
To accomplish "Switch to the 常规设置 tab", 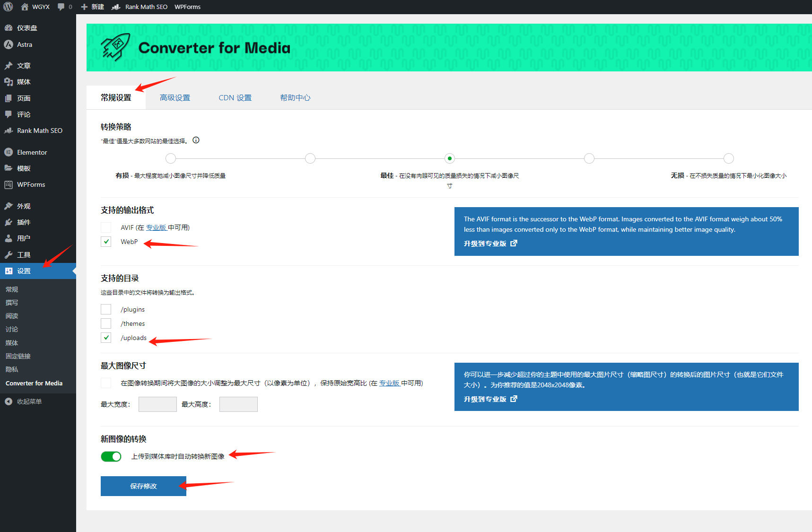I will (116, 97).
